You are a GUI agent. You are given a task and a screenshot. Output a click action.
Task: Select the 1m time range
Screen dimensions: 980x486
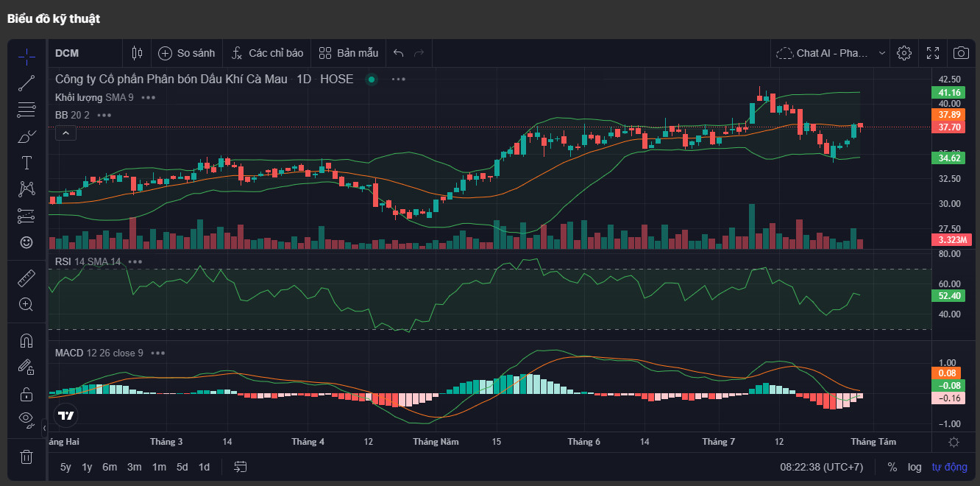tap(159, 467)
